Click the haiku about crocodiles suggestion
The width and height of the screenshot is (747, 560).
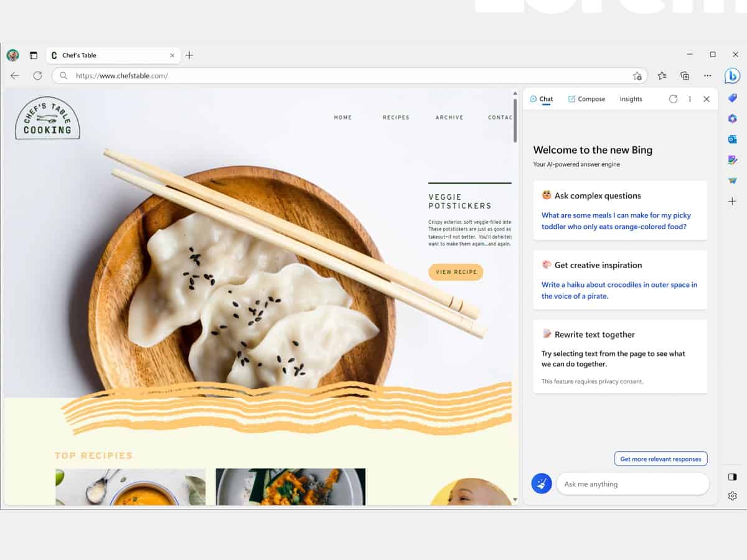click(x=619, y=290)
